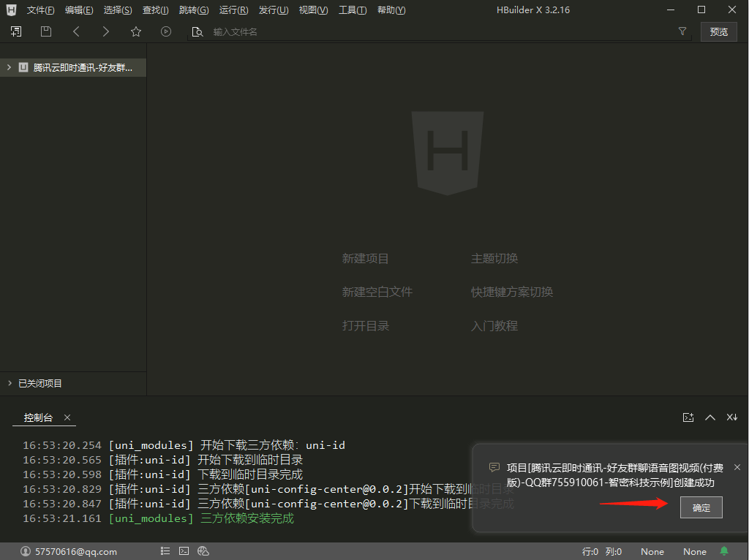Close the 控制台 tab with its X
This screenshot has height=560, width=749.
67,417
